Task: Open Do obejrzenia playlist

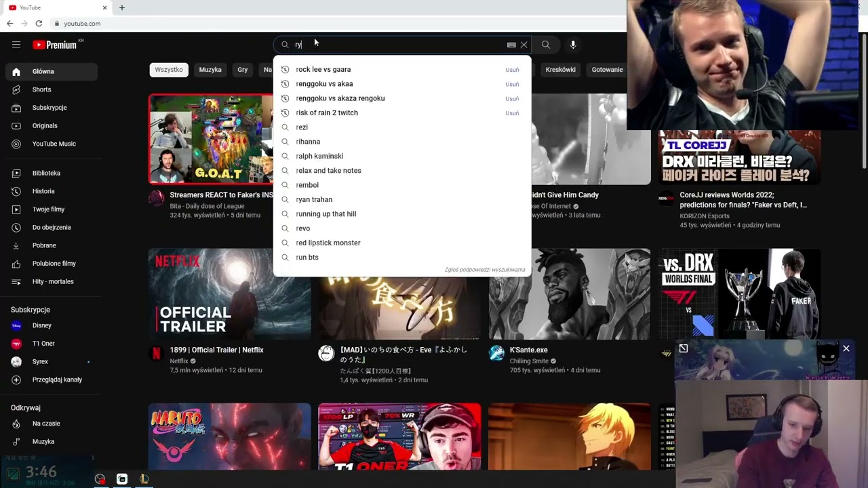Action: coord(52,227)
